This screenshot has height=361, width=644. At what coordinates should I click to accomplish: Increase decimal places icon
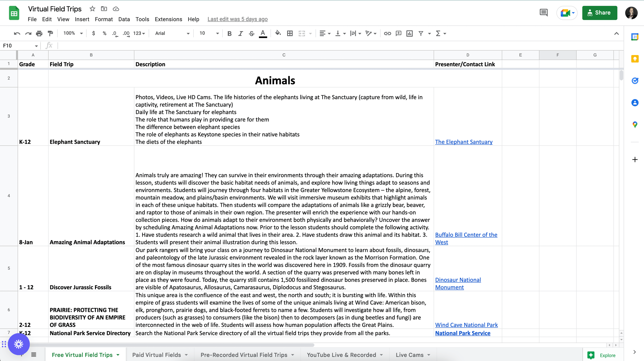(x=126, y=33)
